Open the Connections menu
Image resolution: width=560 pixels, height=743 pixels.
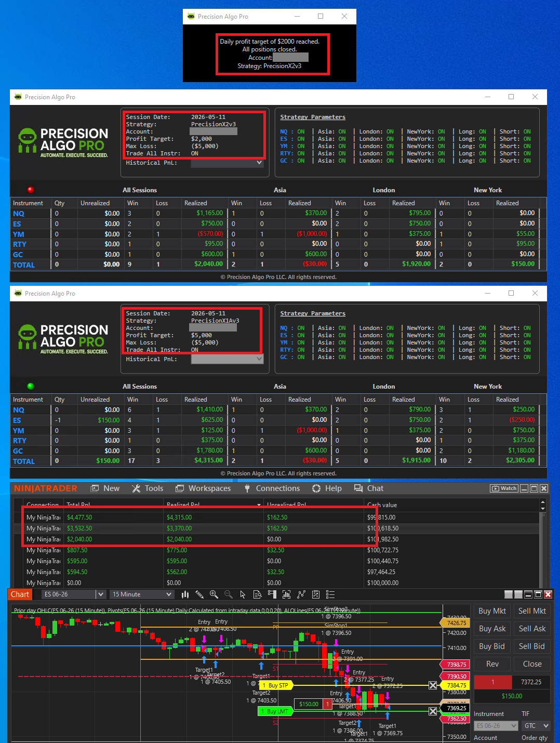[272, 488]
